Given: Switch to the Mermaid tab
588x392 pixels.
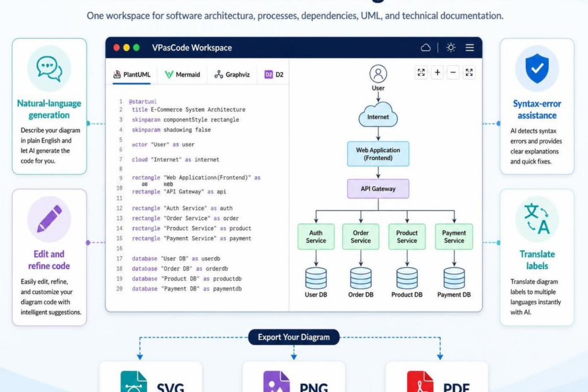Looking at the screenshot, I should pos(183,75).
